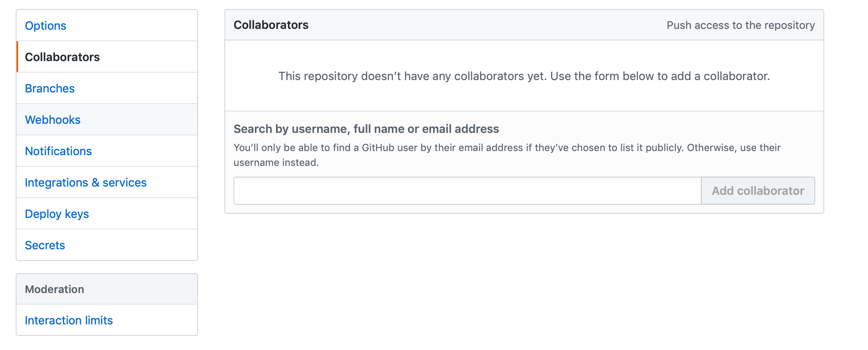Click the collaborator search input field
Screen dimensions: 868x350
467,191
